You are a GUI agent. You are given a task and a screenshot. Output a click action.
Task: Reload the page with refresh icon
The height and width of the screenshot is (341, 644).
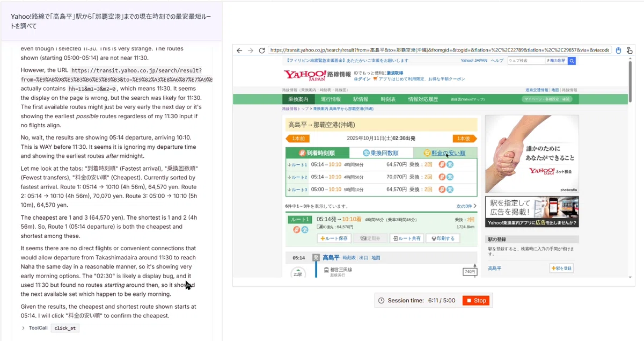tap(262, 50)
